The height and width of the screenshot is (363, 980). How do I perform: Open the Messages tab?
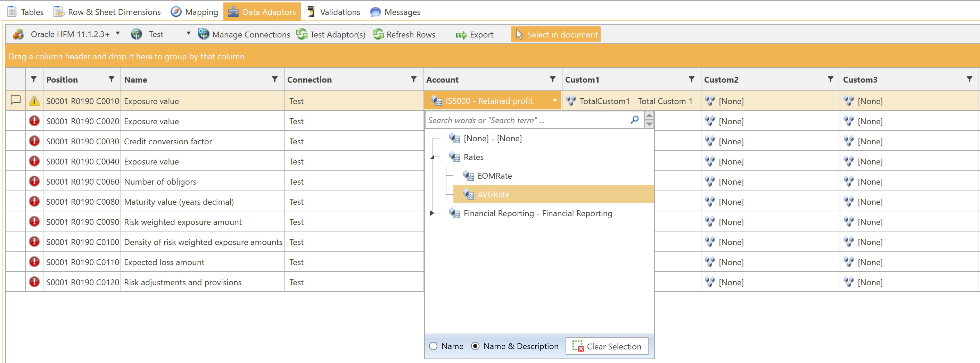(395, 12)
